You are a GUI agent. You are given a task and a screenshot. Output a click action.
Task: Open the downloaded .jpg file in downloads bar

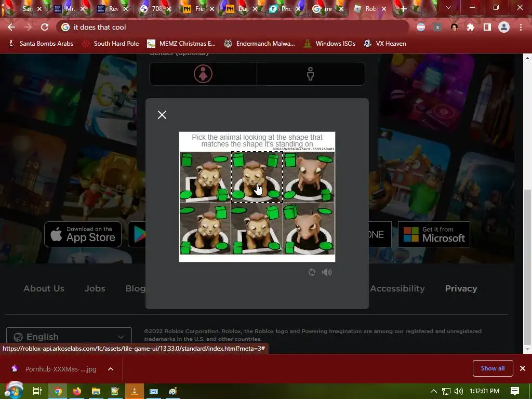click(54, 369)
